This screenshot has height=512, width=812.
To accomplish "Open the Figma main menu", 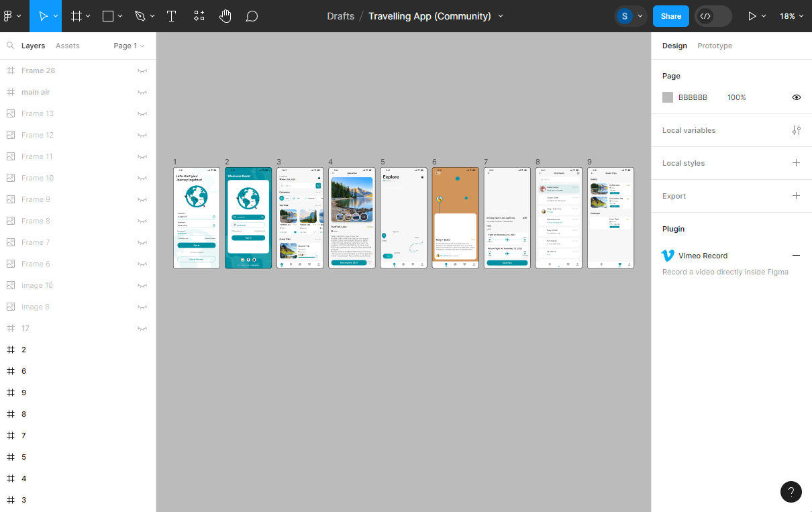I will click(x=12, y=16).
